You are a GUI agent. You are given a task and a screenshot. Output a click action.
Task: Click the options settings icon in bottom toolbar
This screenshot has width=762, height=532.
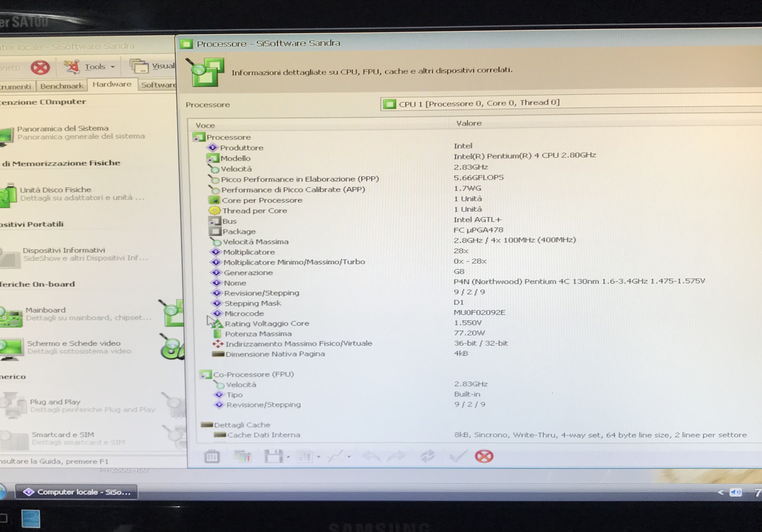[x=212, y=457]
